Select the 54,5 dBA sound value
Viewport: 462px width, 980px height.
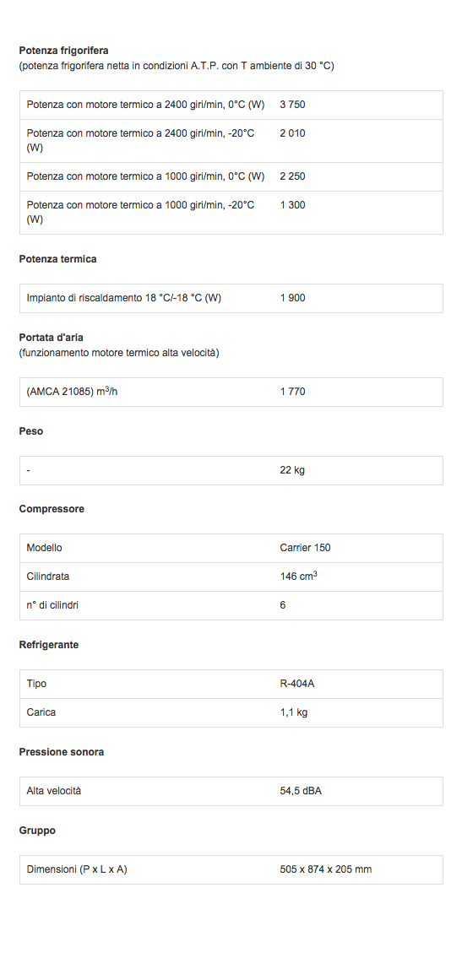pyautogui.click(x=301, y=791)
